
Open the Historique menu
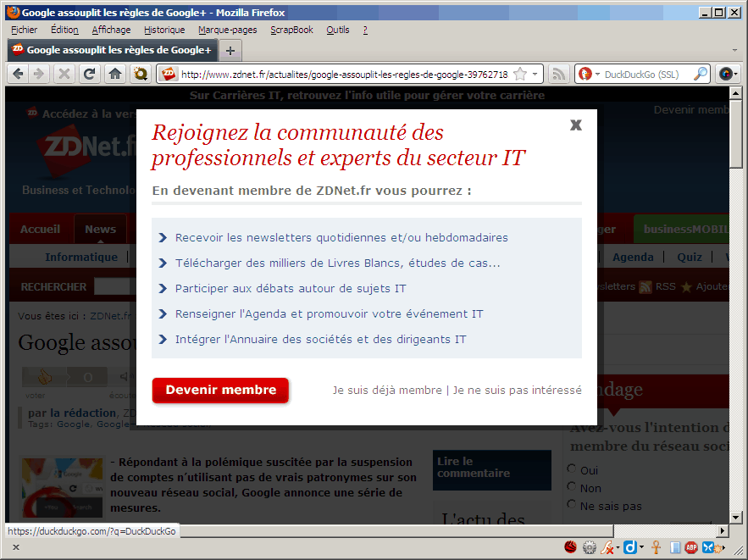click(164, 30)
